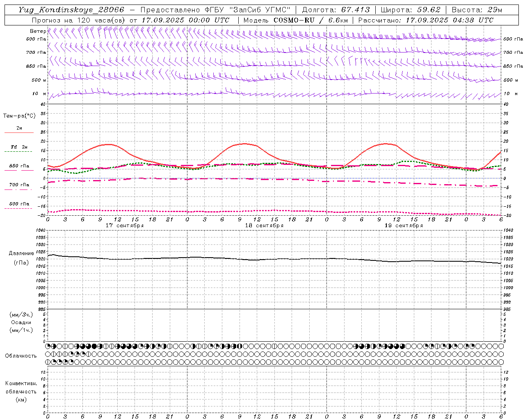Click the '17 сентября' date label
Viewport: 525px width, 420px height.
tap(125, 226)
